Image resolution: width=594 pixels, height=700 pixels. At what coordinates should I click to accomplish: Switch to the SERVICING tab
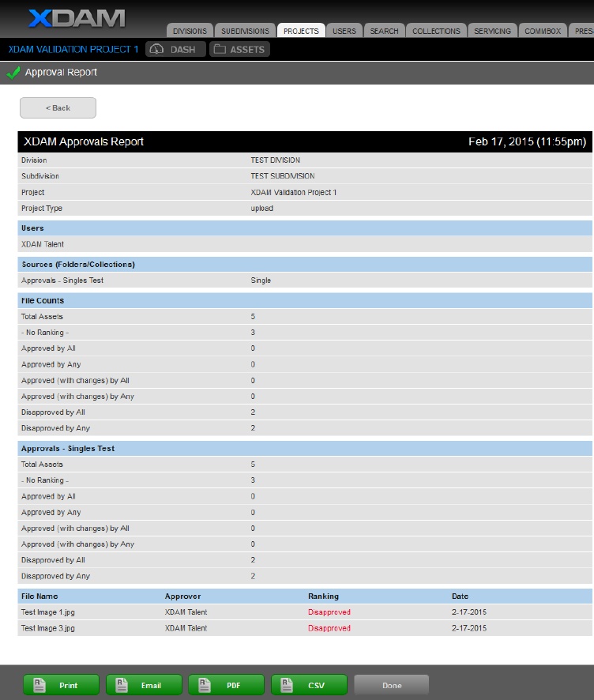492,31
